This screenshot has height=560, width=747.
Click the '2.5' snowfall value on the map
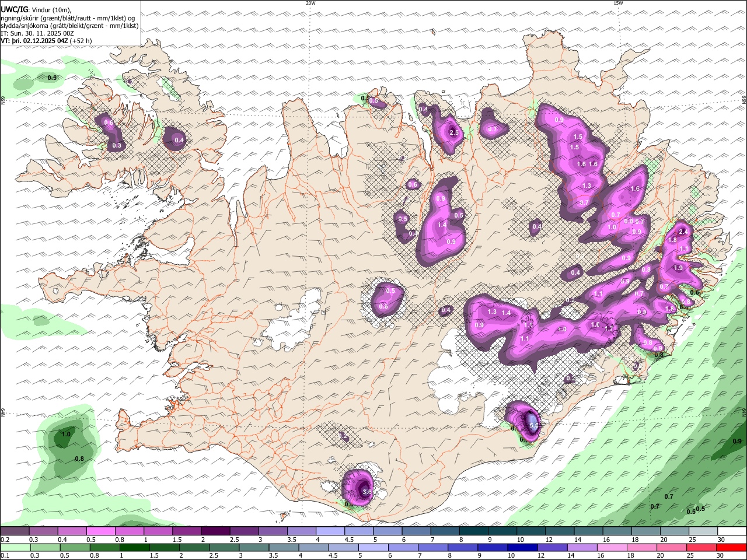click(455, 133)
